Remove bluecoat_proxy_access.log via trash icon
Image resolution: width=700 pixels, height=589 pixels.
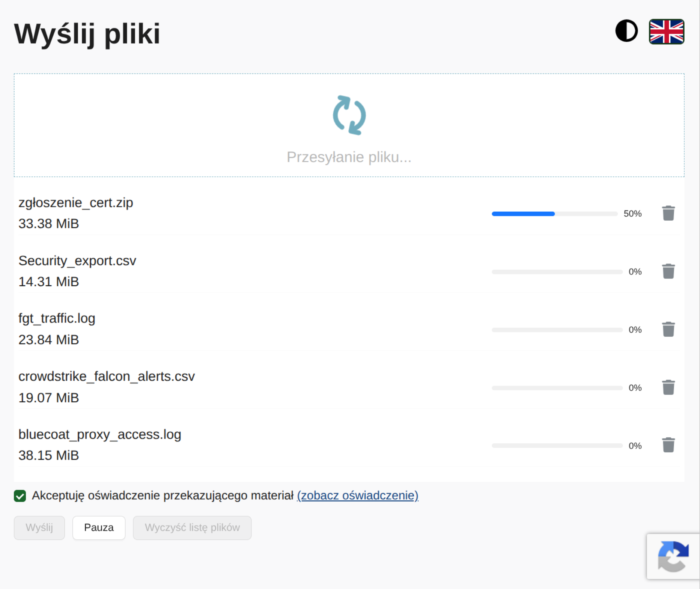coord(668,445)
